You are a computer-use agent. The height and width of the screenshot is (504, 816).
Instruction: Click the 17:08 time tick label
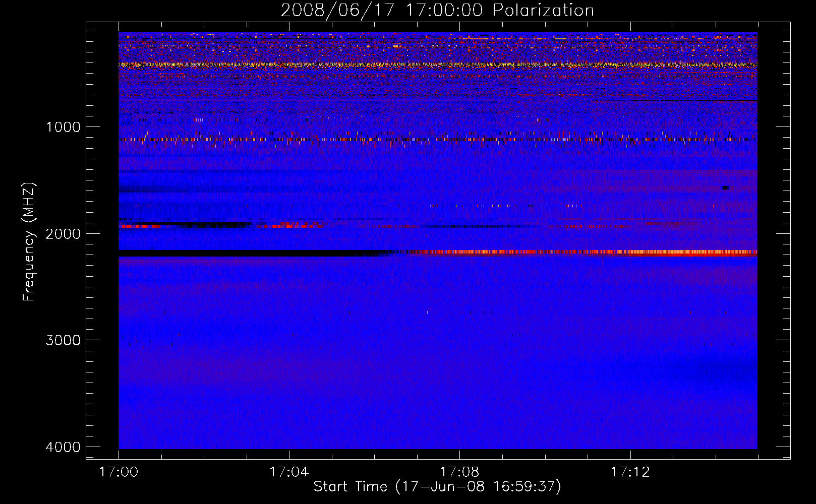coord(459,472)
